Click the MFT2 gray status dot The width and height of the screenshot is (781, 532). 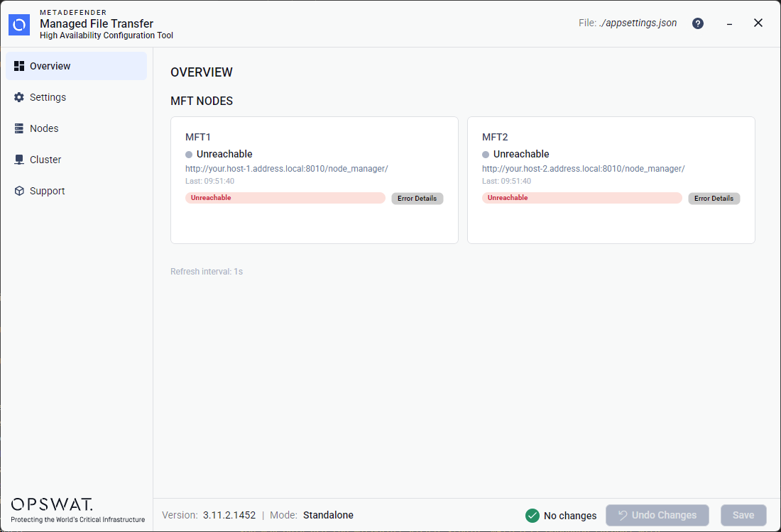(486, 154)
